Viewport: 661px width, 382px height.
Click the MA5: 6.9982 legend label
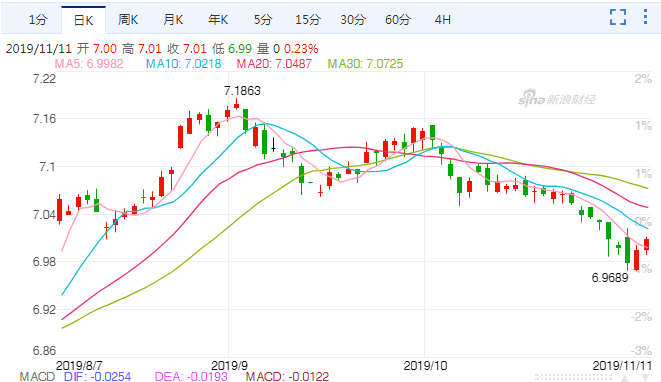click(89, 64)
